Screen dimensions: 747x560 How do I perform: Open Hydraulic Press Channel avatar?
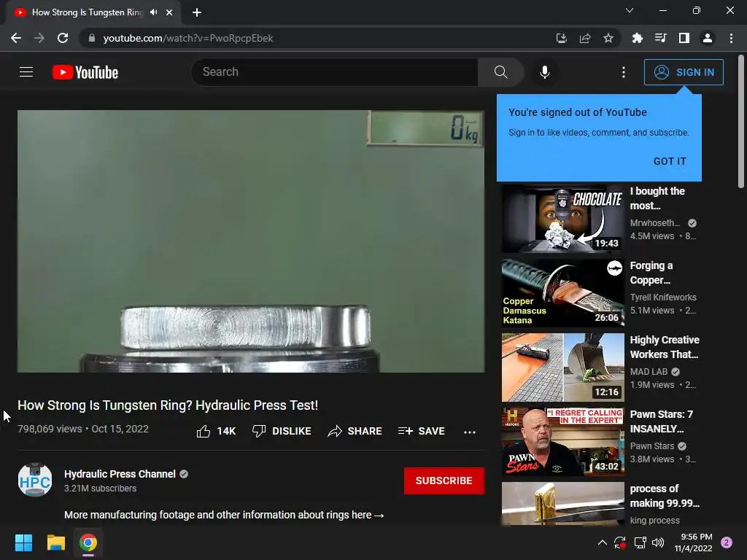pyautogui.click(x=35, y=480)
